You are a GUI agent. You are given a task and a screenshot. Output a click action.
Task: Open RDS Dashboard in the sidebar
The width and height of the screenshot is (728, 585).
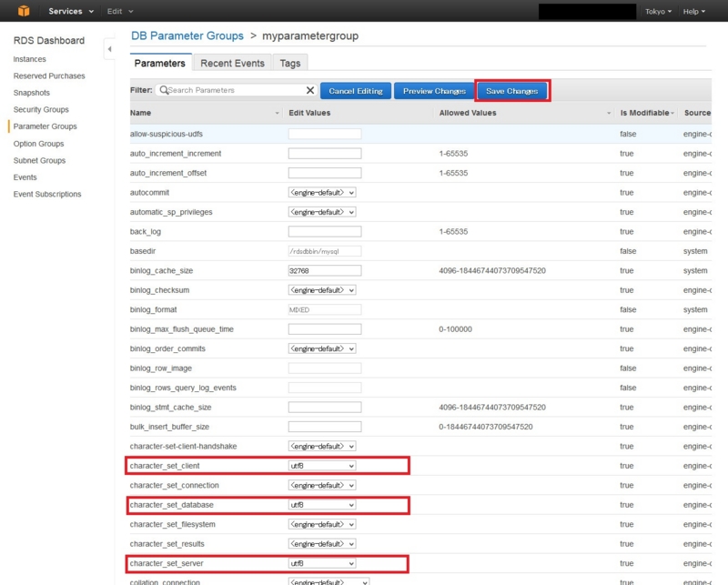click(49, 40)
